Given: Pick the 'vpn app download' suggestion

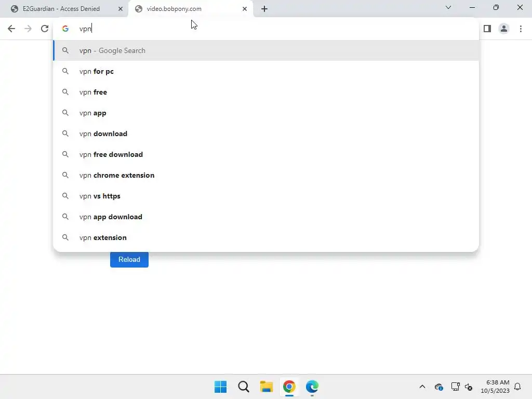Looking at the screenshot, I should click(x=266, y=217).
